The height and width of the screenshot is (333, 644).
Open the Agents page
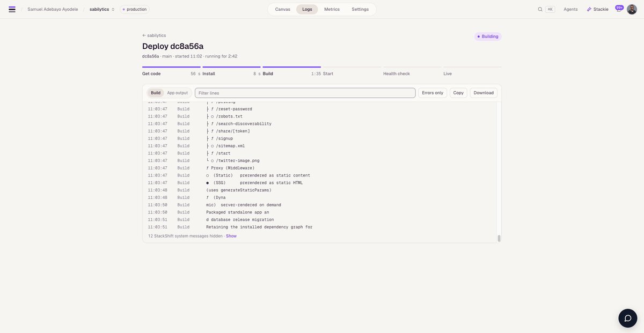point(570,9)
